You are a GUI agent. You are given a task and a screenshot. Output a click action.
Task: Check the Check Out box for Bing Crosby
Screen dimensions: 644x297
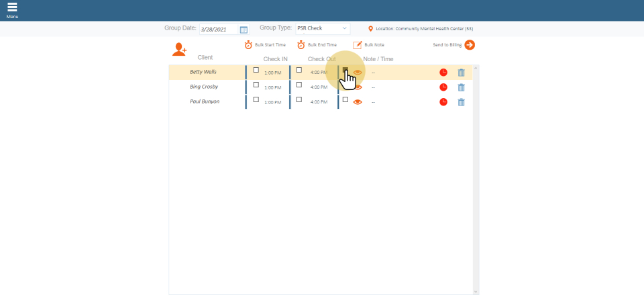pos(299,85)
